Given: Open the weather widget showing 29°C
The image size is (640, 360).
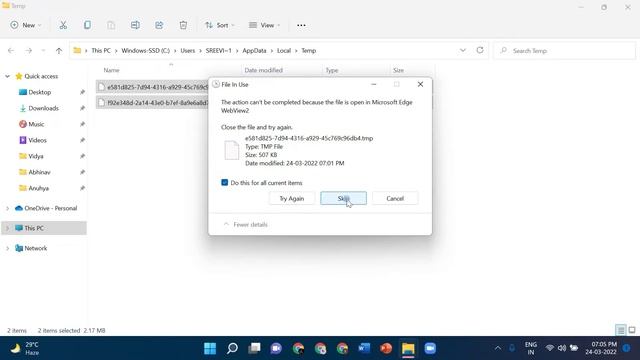Looking at the screenshot, I should pos(24,349).
